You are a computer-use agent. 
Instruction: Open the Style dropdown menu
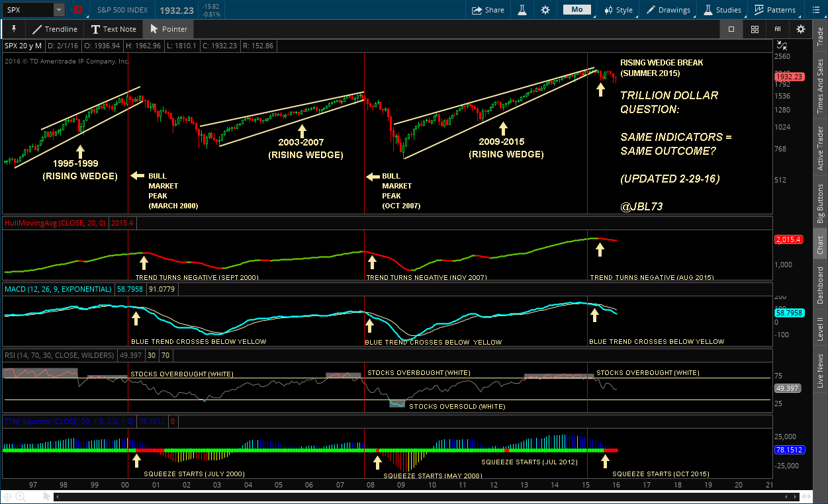619,10
